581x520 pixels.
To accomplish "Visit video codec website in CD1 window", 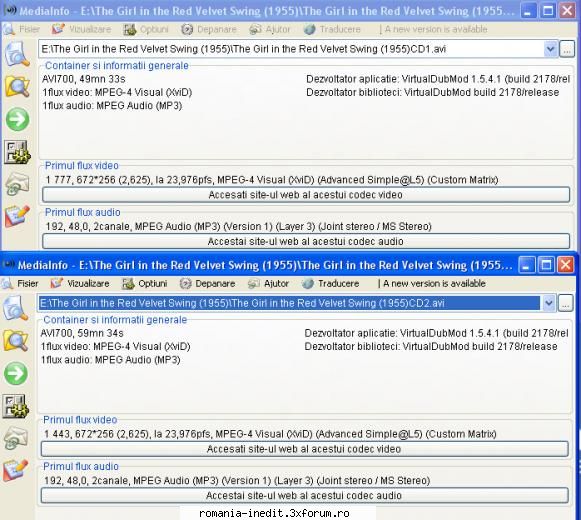I will point(306,195).
